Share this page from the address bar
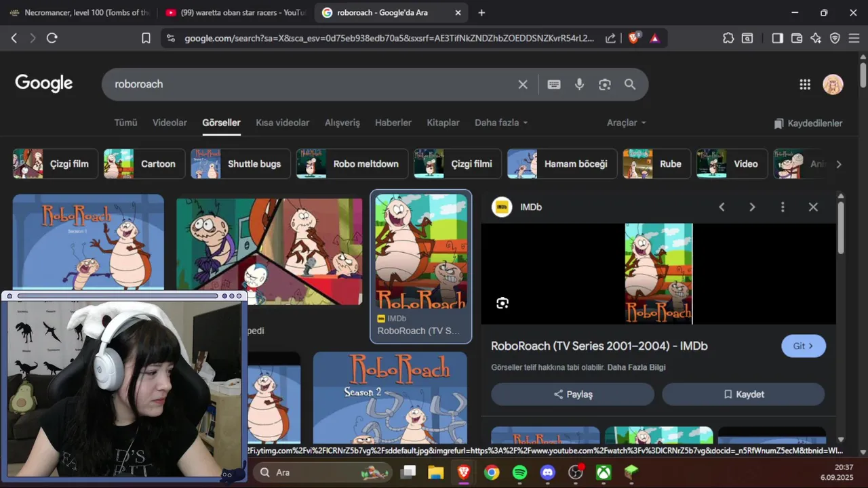868x488 pixels. (610, 38)
